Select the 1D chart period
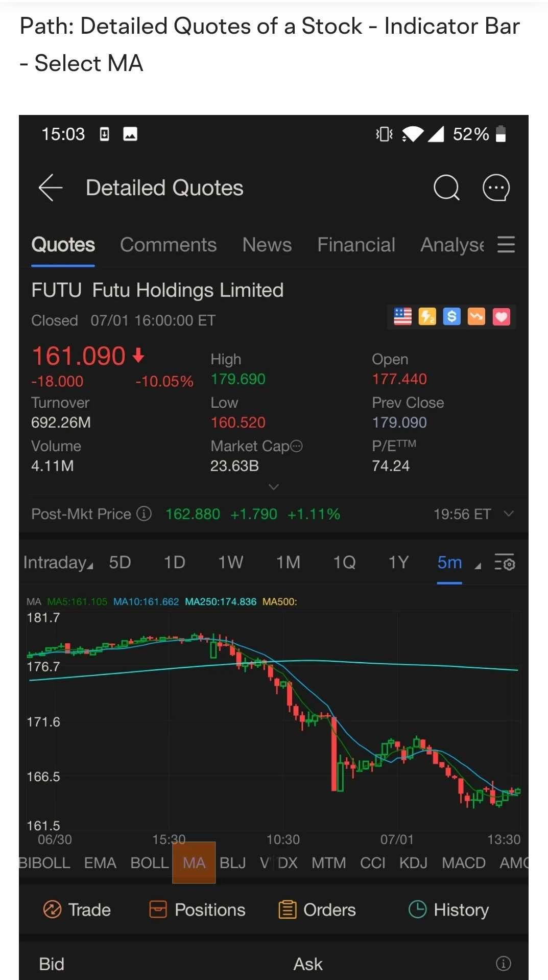Image resolution: width=548 pixels, height=980 pixels. [174, 563]
